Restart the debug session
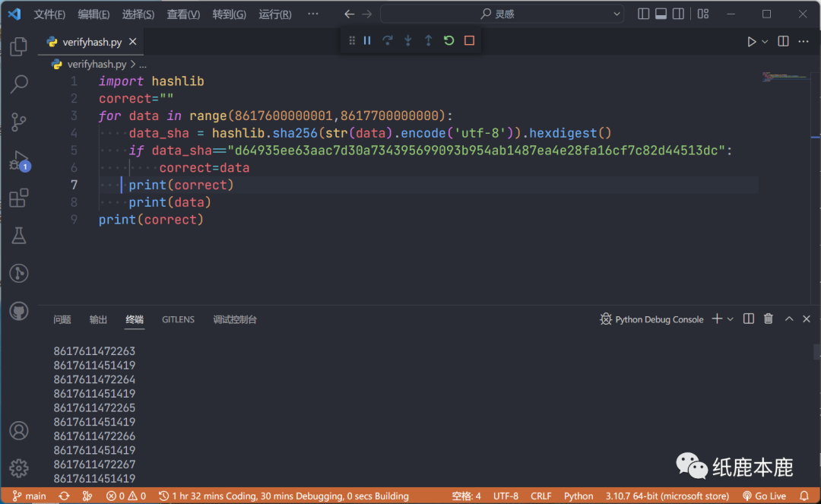The image size is (821, 504). point(449,40)
